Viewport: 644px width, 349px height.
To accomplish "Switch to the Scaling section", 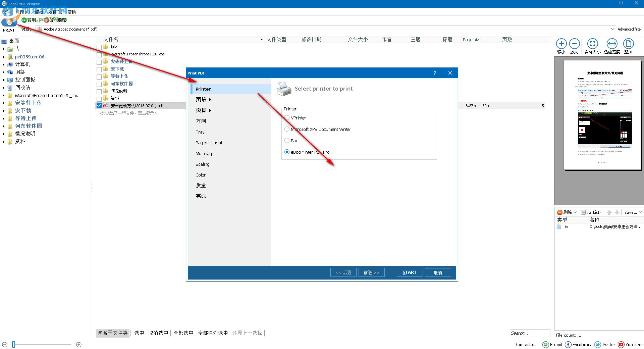I will coord(202,164).
